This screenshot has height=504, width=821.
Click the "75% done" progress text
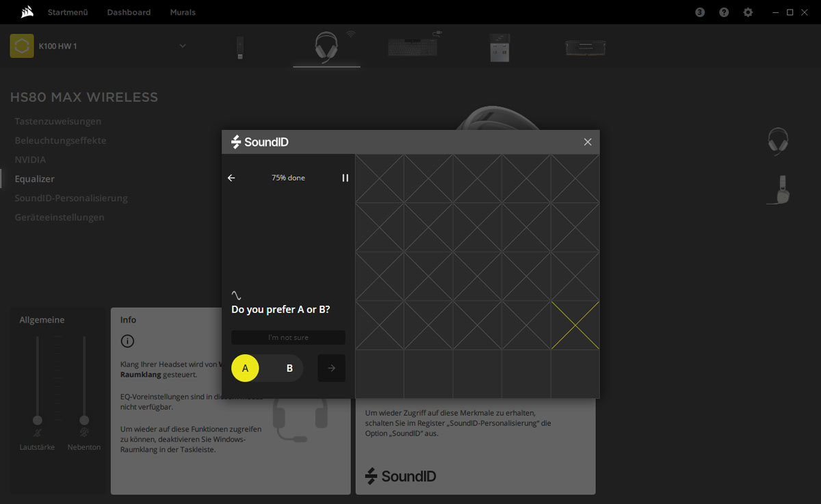pyautogui.click(x=288, y=178)
